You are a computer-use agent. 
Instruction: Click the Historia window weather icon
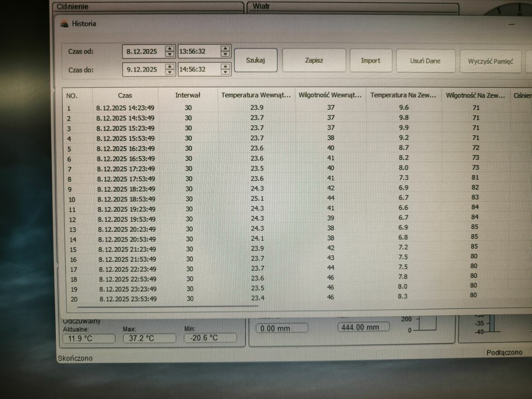[64, 24]
